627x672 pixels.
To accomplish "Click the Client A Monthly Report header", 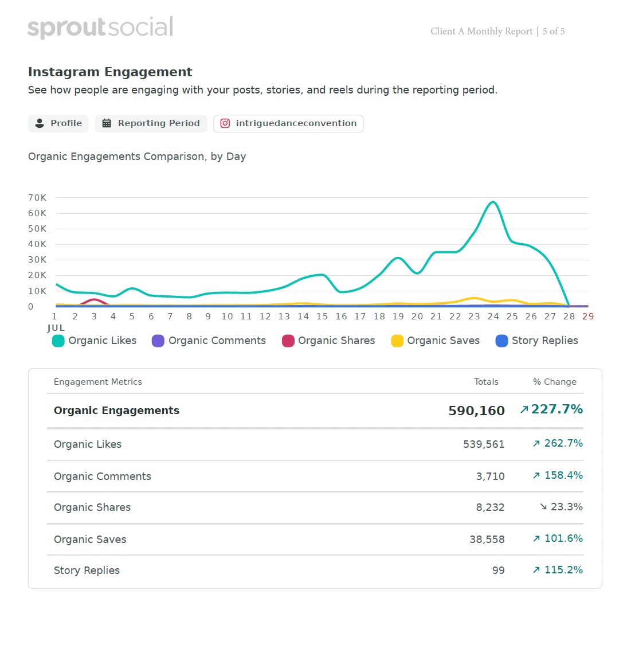I will [x=481, y=32].
